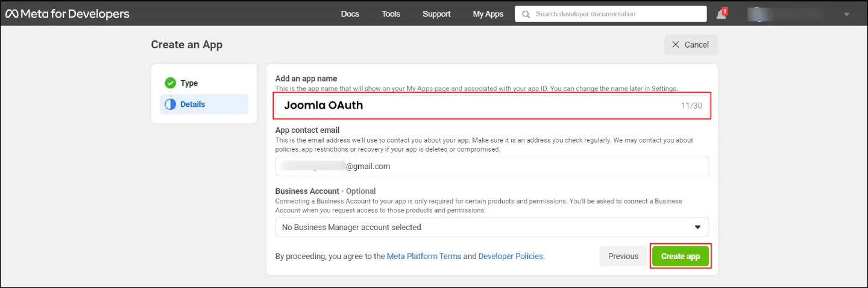Expand the account menu arrow
This screenshot has height=288, width=868.
pos(847,14)
